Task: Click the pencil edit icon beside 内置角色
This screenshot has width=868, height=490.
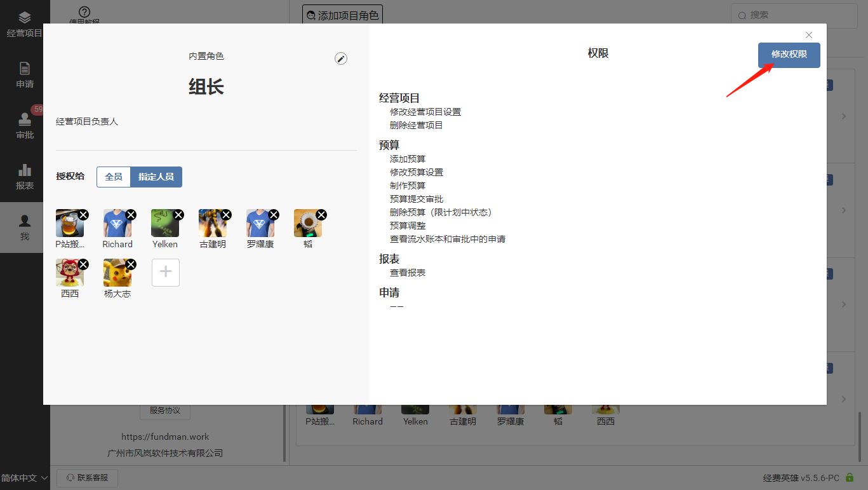Action: pyautogui.click(x=341, y=59)
